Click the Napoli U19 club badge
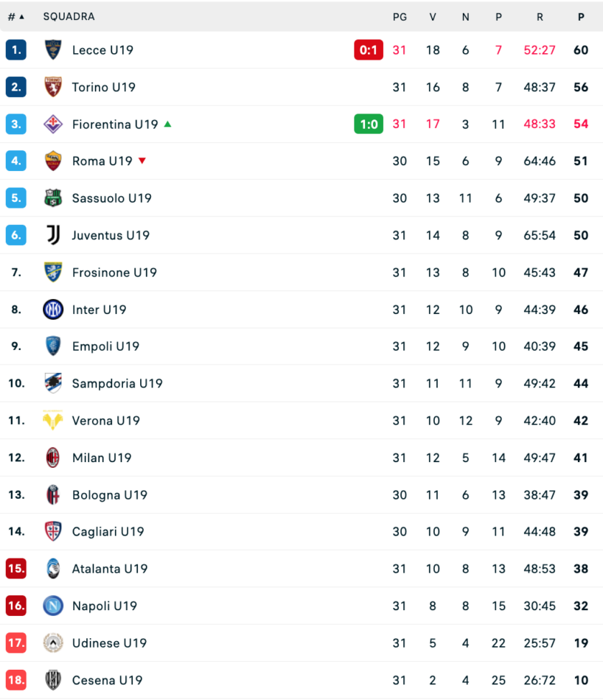603x700 pixels. (x=53, y=606)
